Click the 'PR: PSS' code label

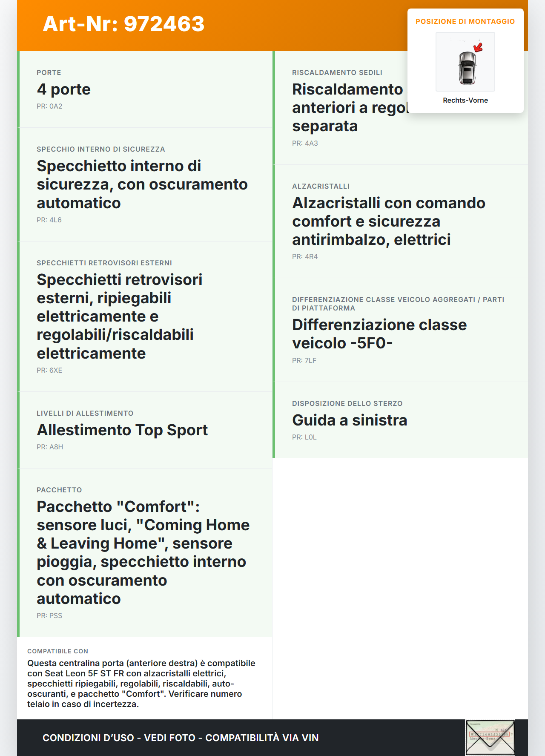[x=49, y=615]
